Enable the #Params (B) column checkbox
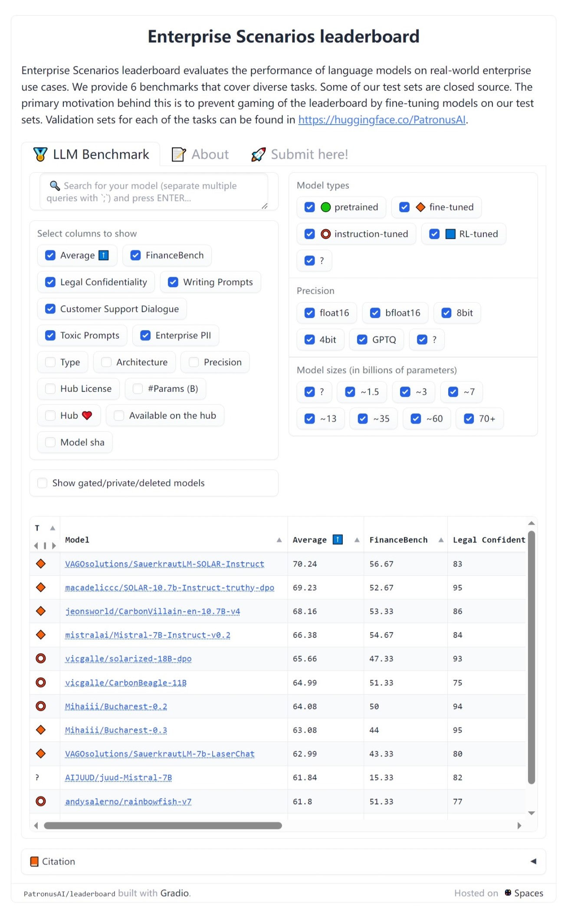This screenshot has width=571, height=924. (138, 389)
